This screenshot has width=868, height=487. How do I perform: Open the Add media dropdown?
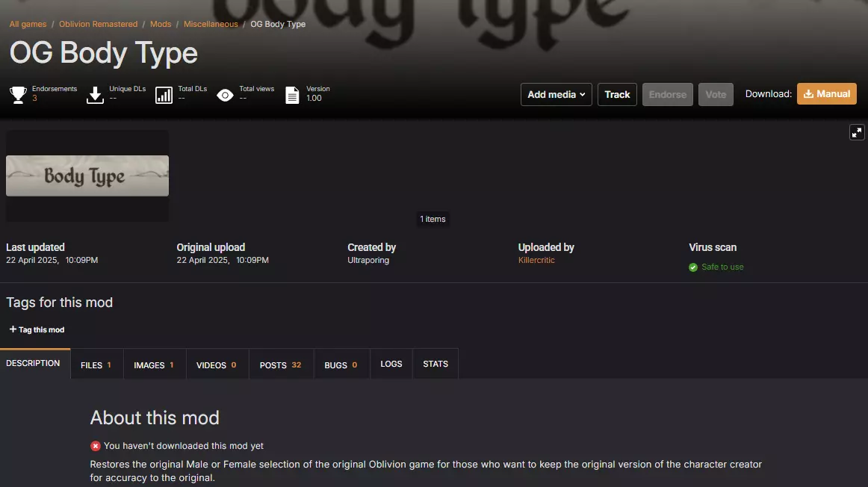click(557, 95)
